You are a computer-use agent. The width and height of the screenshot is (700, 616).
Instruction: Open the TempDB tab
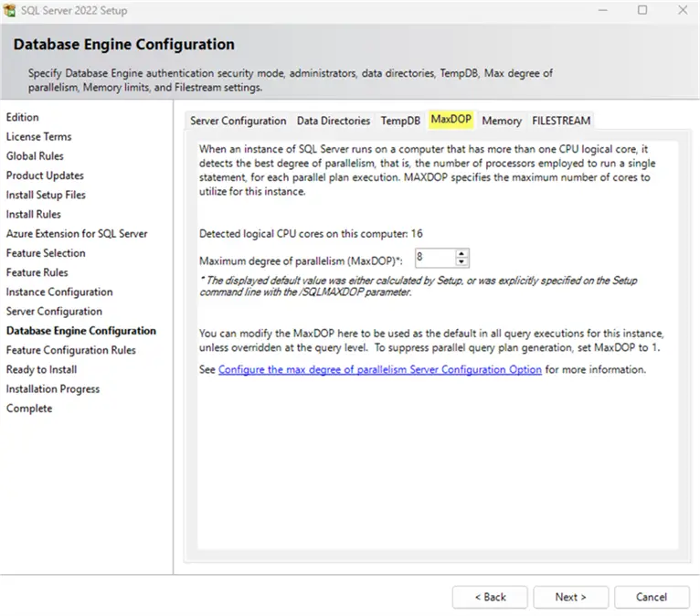tap(400, 121)
